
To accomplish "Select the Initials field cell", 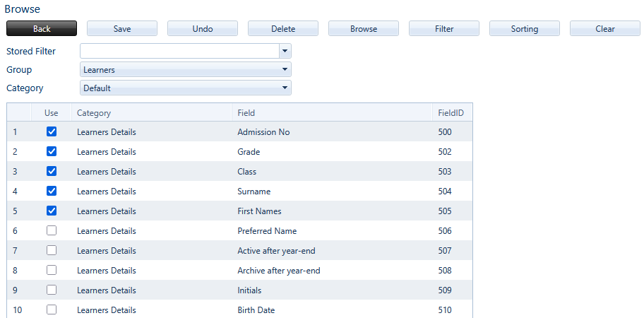I will point(332,290).
